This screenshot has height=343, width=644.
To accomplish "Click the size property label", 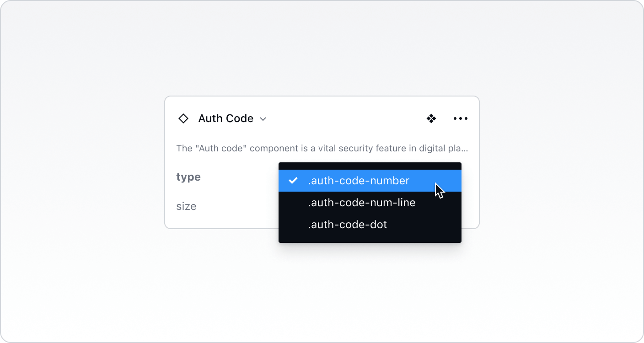I will (186, 206).
